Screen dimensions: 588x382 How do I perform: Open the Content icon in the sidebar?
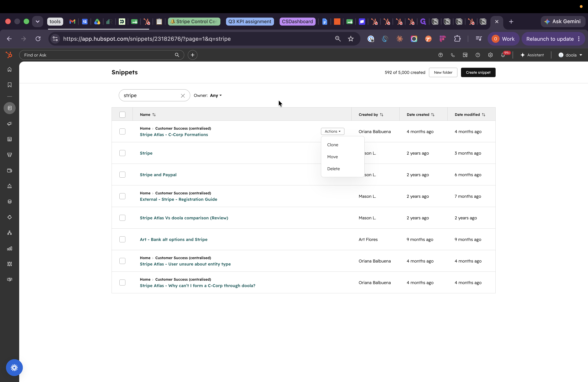10,139
